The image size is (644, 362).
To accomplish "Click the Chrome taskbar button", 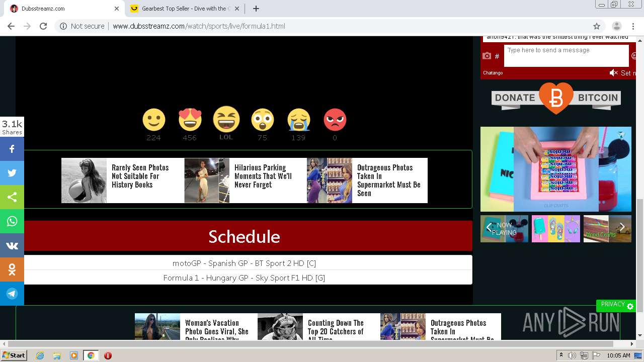I will pyautogui.click(x=91, y=355).
